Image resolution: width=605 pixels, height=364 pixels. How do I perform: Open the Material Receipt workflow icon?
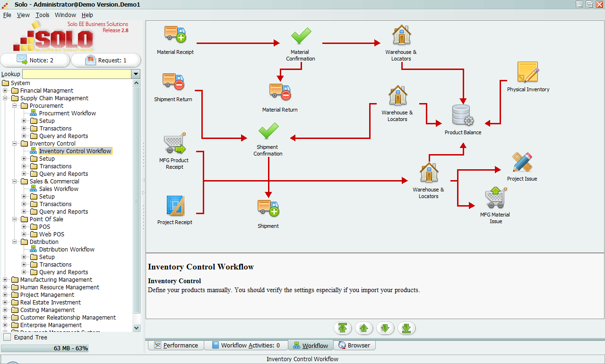point(175,35)
